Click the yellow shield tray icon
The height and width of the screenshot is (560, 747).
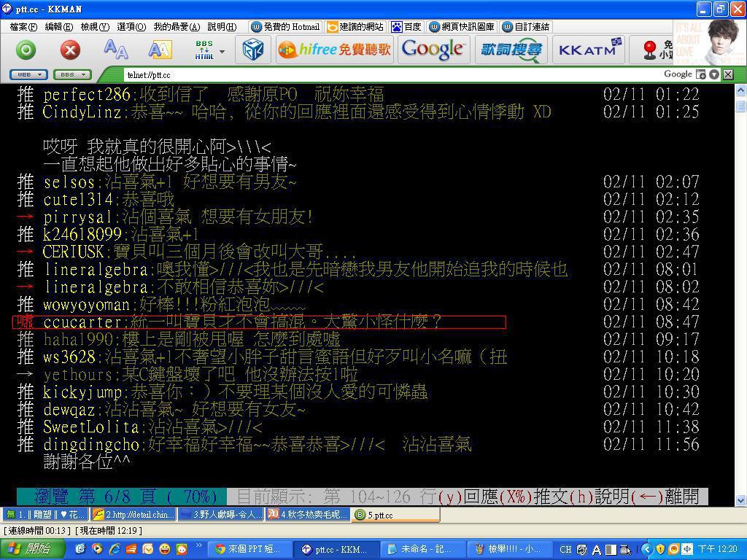(659, 549)
